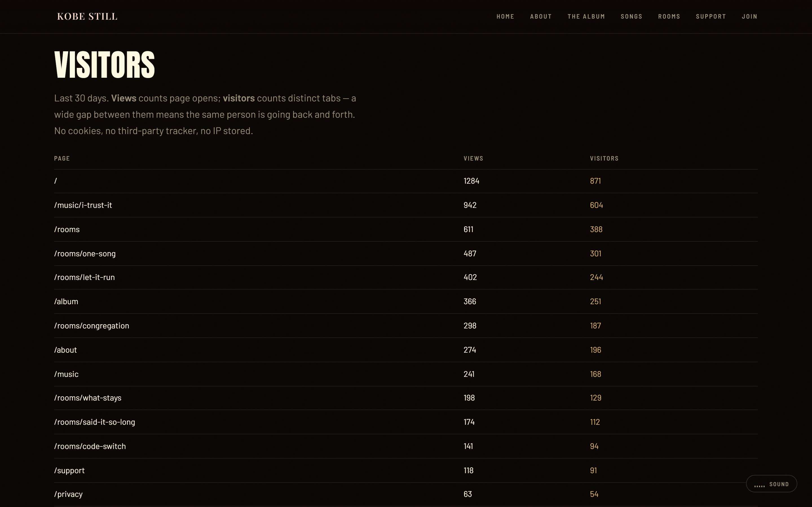Select the /rooms/said-it-so-long row
This screenshot has width=812, height=507.
(x=406, y=422)
